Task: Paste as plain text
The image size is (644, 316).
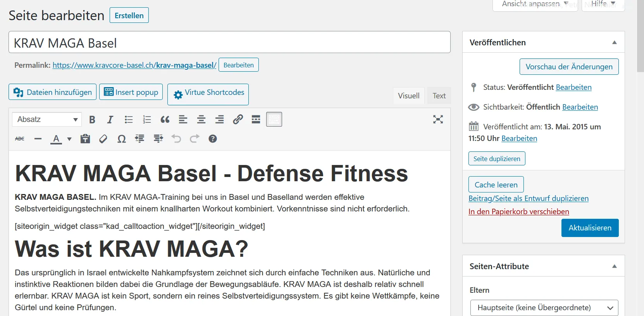Action: [85, 139]
